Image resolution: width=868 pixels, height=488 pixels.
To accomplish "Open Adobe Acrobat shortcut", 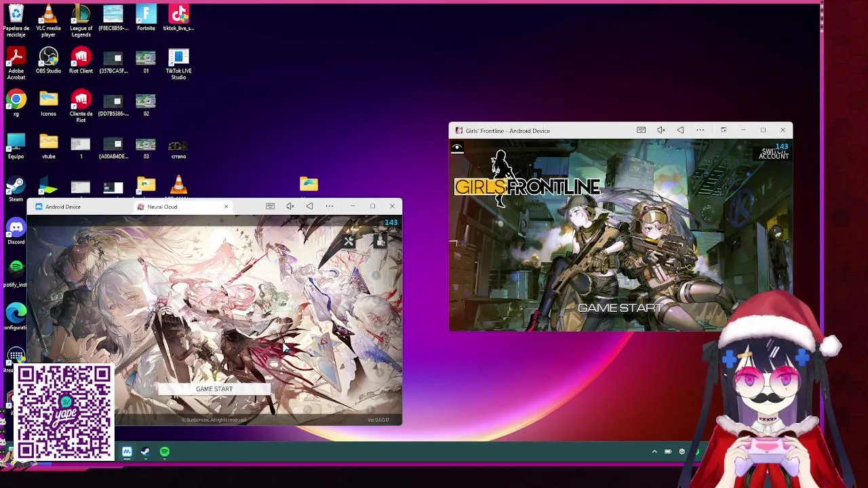I will click(x=16, y=64).
